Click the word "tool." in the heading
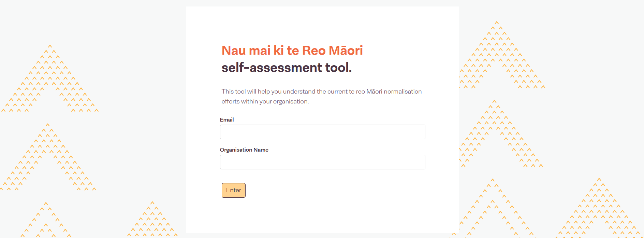Screen dimensions: 644x238 point(338,68)
